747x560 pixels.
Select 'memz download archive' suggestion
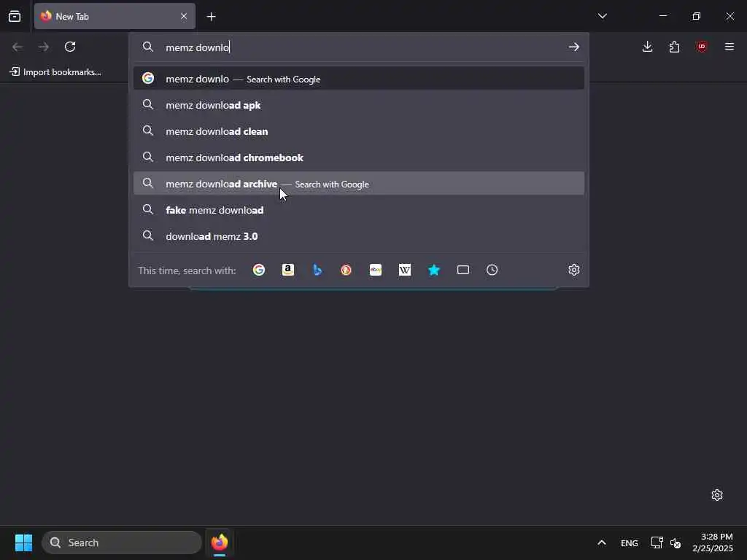coord(359,183)
